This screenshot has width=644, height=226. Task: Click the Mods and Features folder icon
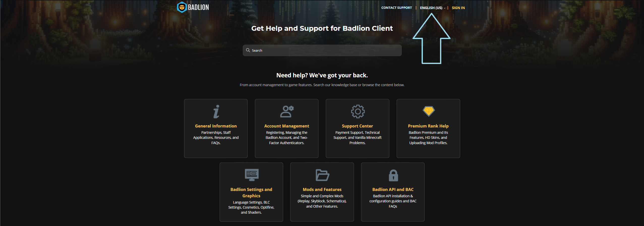(x=322, y=175)
